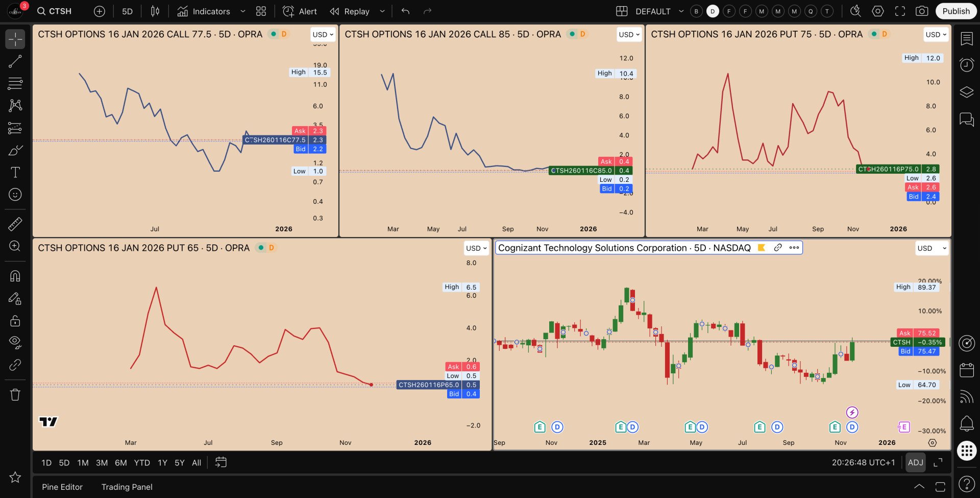This screenshot has width=980, height=498.
Task: Expand the DEFAULT layout dropdown
Action: [x=681, y=11]
